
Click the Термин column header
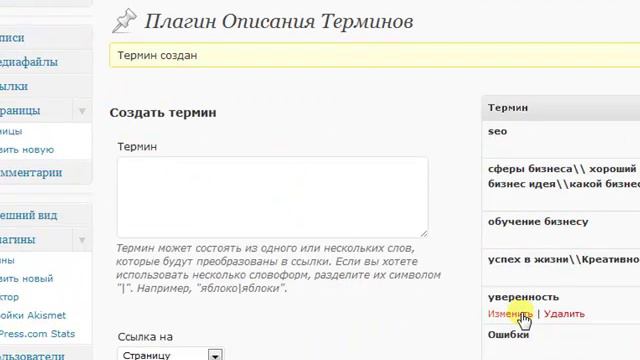pos(508,108)
